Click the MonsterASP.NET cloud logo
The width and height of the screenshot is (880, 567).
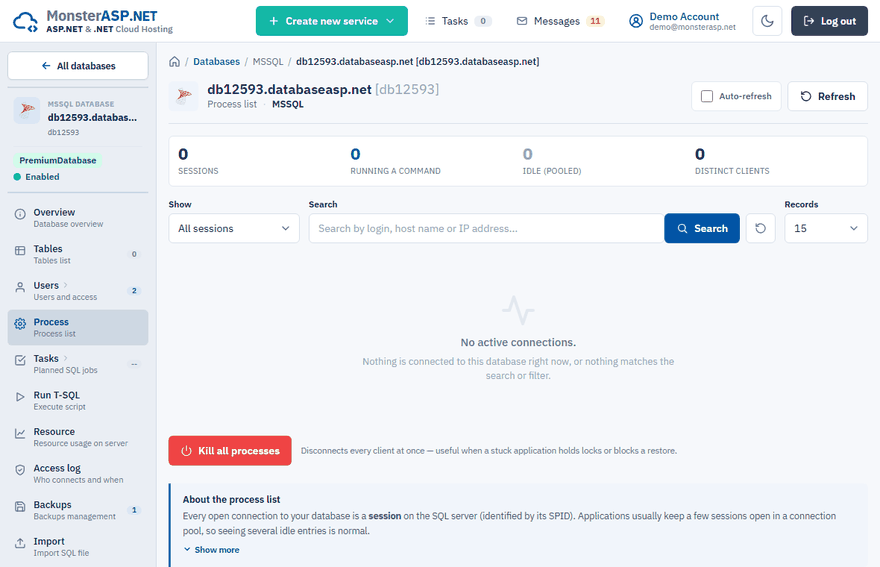pos(25,22)
